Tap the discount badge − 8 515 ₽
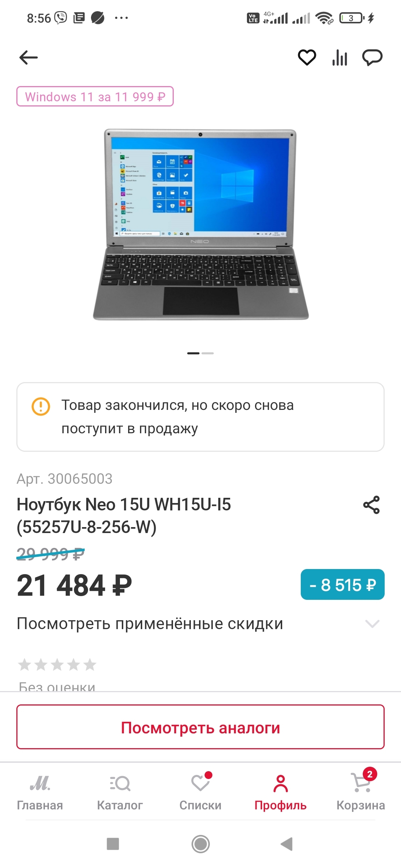 [x=343, y=585]
